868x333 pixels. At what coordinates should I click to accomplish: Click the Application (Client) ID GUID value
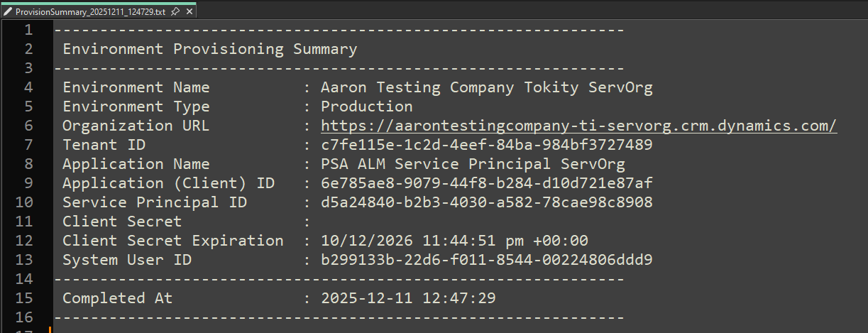(x=486, y=183)
